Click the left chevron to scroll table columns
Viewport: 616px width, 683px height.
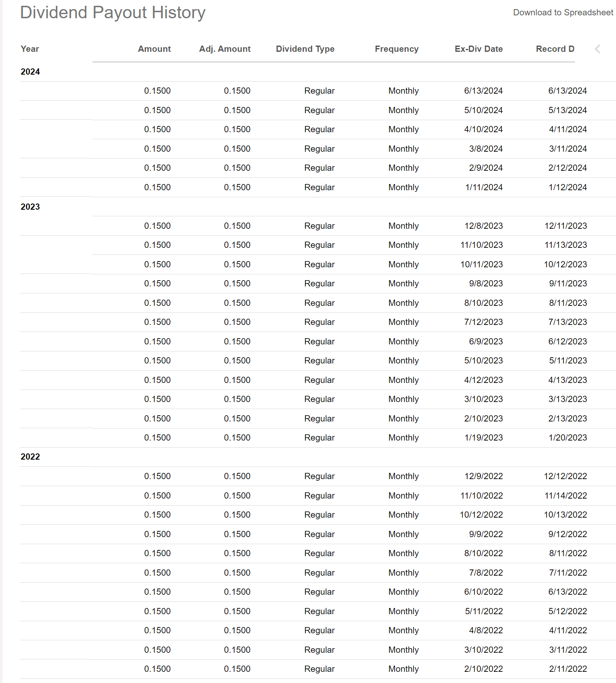pyautogui.click(x=597, y=49)
